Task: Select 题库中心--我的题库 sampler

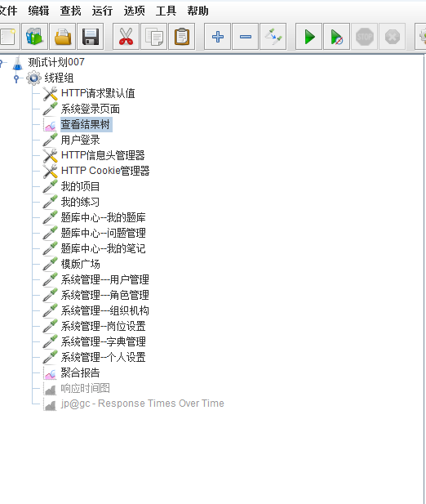Action: tap(103, 217)
